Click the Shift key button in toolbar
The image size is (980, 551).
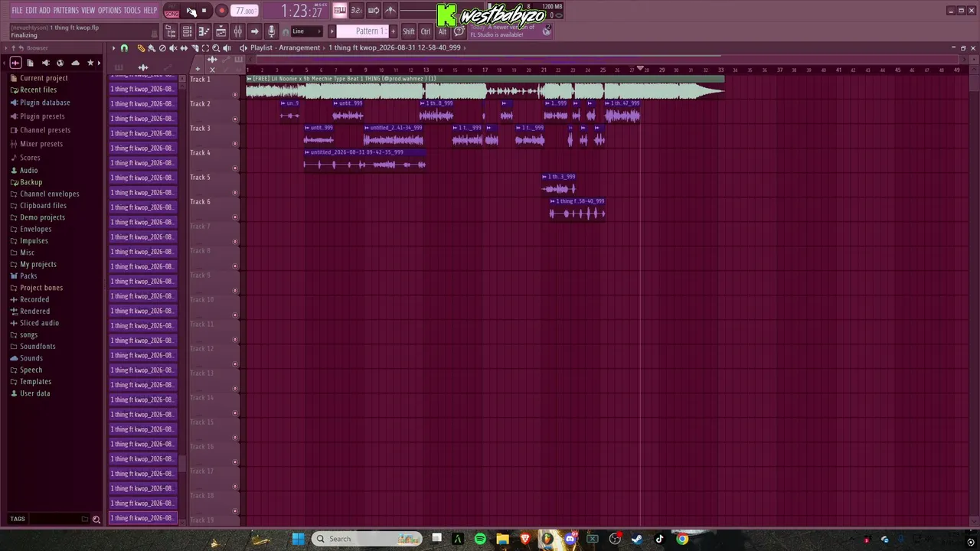pyautogui.click(x=409, y=31)
